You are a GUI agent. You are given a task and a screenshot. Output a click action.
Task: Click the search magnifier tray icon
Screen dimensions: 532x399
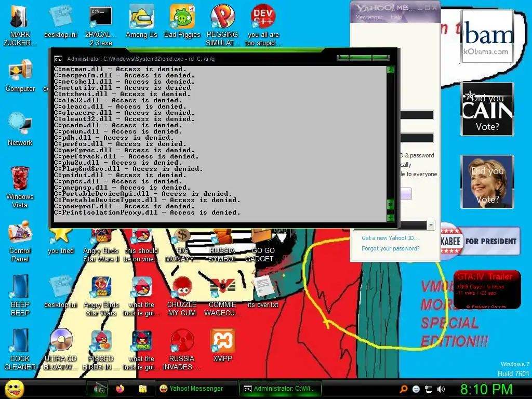[404, 389]
